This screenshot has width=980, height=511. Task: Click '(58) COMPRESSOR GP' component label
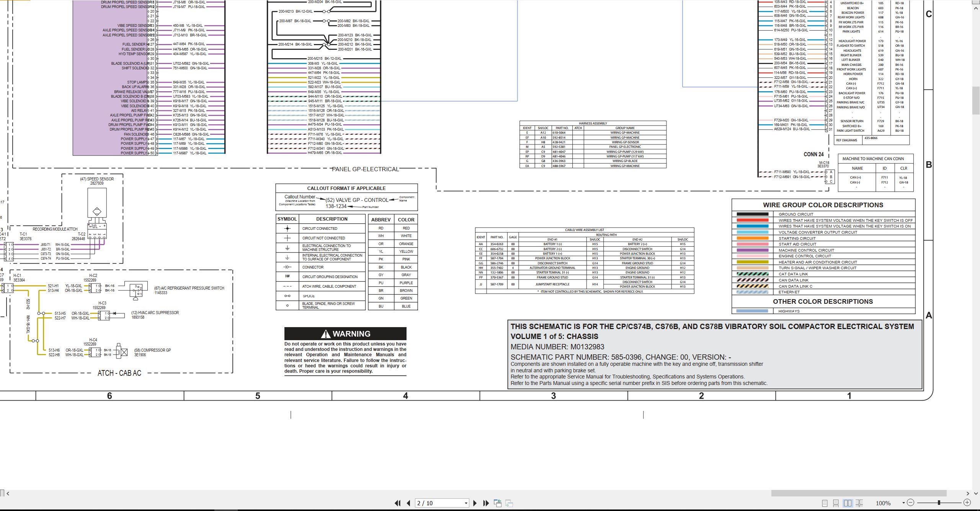152,350
